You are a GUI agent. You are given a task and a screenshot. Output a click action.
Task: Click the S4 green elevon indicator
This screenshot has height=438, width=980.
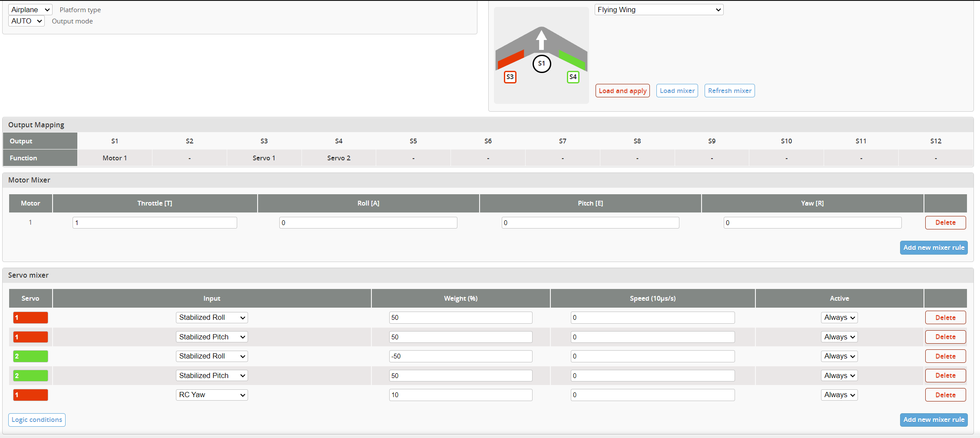point(573,77)
